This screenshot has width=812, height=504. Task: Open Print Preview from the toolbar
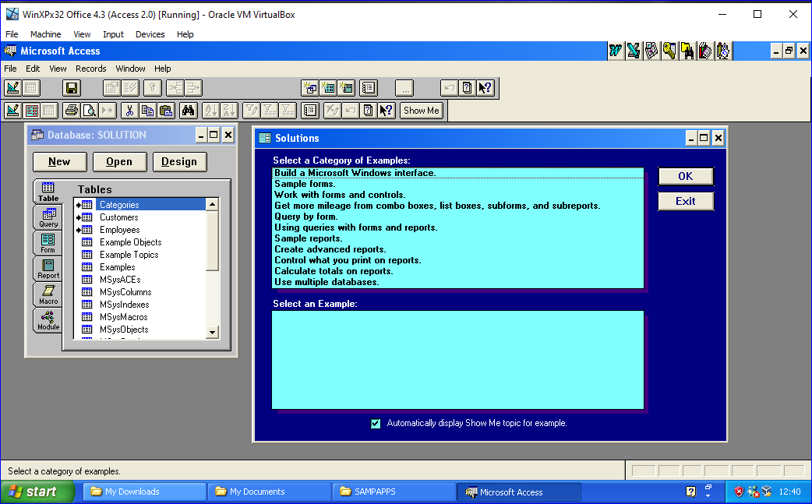(x=90, y=111)
